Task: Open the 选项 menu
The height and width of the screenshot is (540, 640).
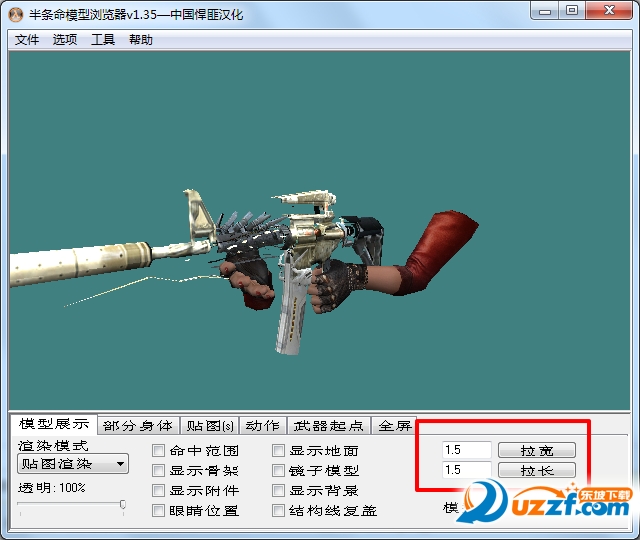Action: (x=64, y=40)
